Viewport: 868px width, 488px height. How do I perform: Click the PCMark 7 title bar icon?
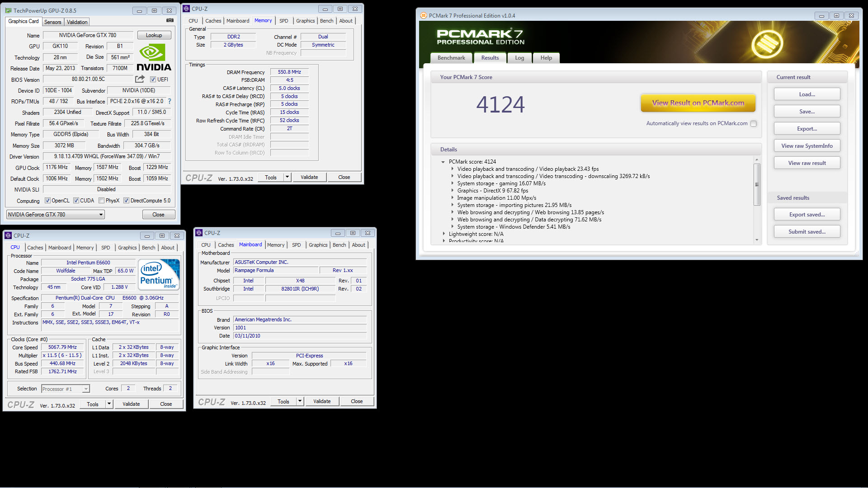tap(424, 15)
